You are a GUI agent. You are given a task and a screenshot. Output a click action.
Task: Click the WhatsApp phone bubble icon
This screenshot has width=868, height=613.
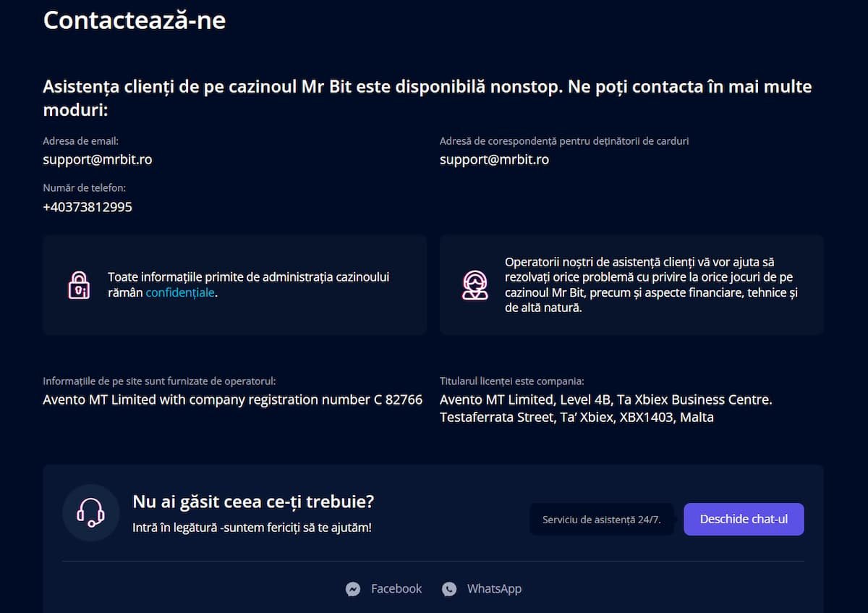(449, 589)
